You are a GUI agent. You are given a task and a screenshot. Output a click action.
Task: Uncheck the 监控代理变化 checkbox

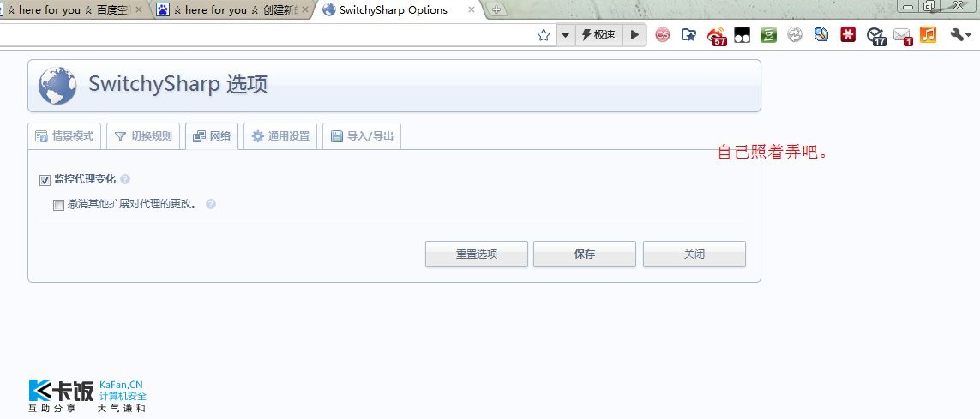45,181
